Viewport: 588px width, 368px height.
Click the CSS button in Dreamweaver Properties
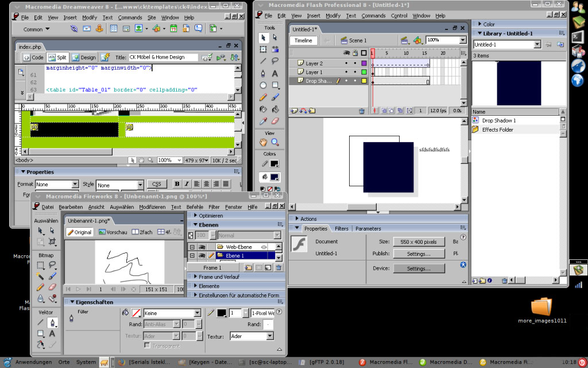click(x=157, y=184)
